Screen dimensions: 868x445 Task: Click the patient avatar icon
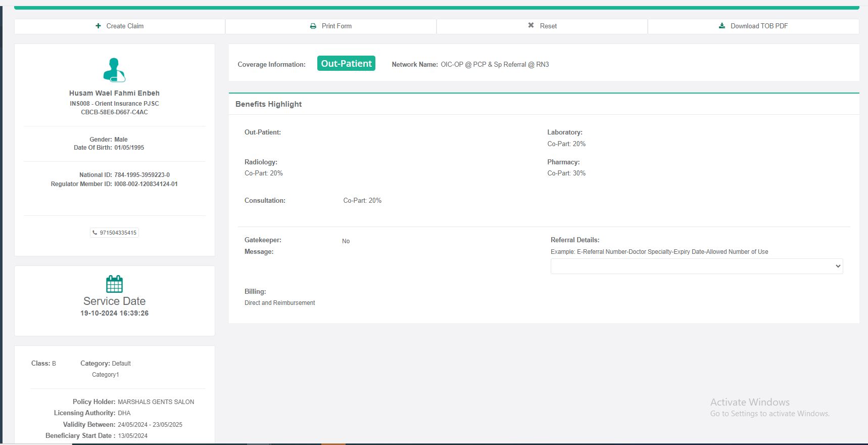click(x=114, y=70)
